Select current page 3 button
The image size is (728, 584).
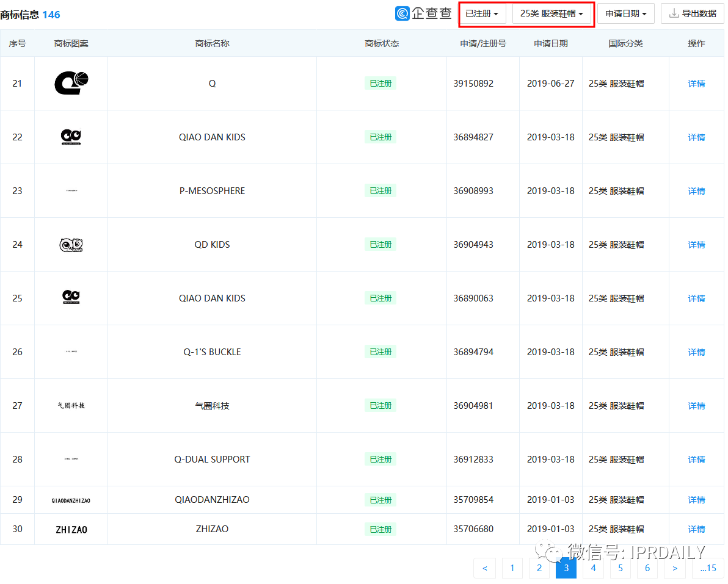pyautogui.click(x=566, y=568)
